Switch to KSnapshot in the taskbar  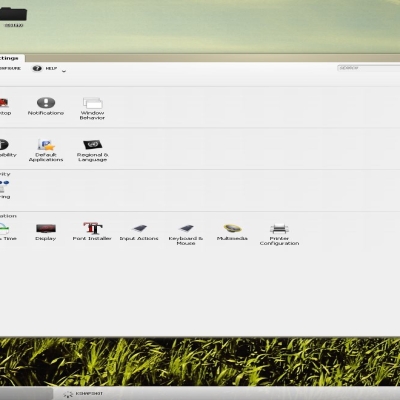[83, 394]
